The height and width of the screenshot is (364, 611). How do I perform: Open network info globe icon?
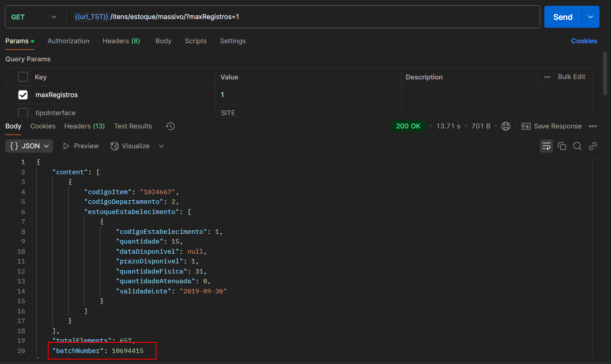coord(506,126)
